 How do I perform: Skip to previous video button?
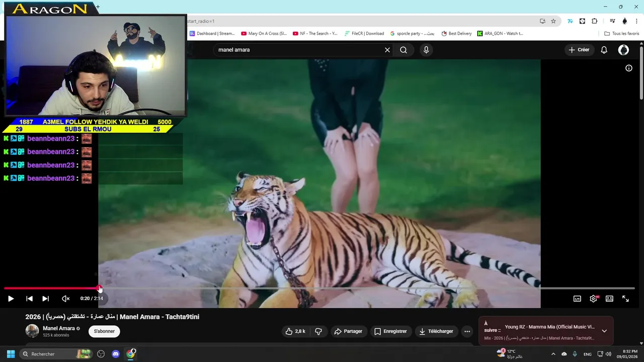(29, 299)
